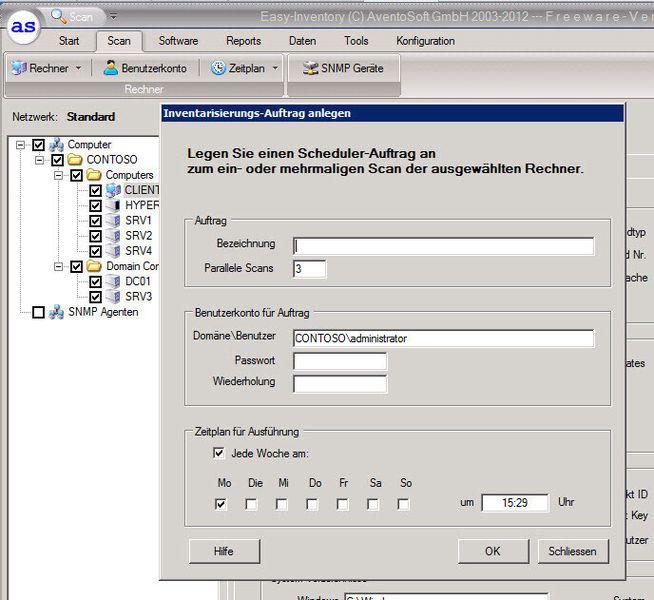Open the Rechner dropdown arrow

(78, 68)
